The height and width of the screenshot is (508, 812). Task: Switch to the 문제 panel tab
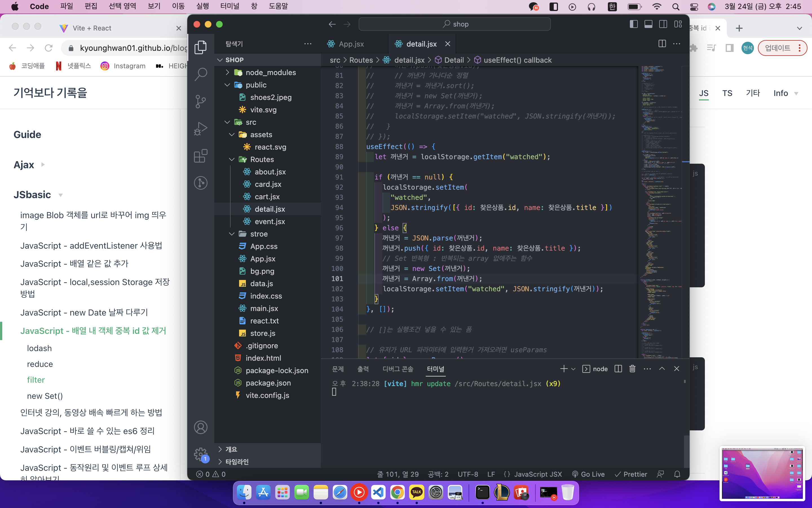pos(338,369)
